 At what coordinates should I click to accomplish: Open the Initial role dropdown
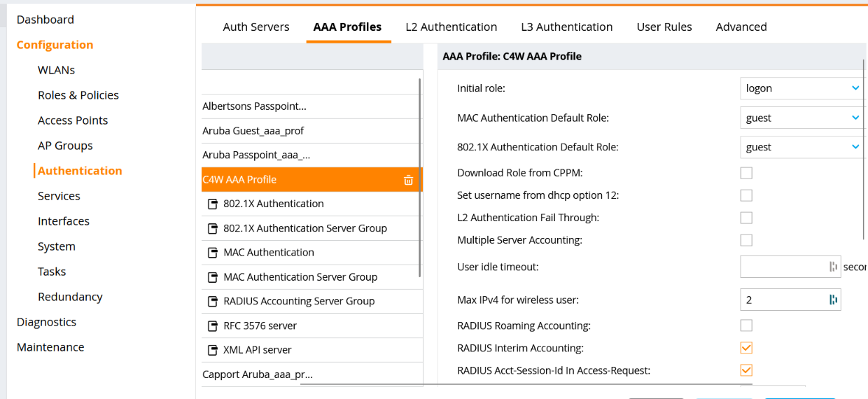pyautogui.click(x=802, y=88)
